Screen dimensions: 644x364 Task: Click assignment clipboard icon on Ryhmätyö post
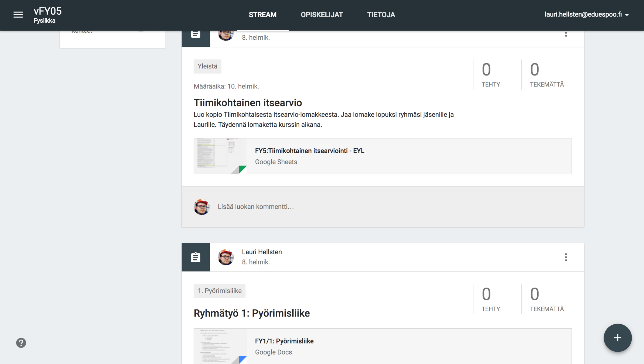tap(196, 257)
